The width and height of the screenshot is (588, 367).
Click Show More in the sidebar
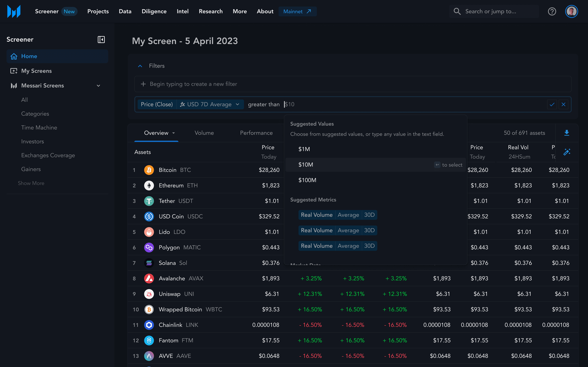click(x=31, y=183)
